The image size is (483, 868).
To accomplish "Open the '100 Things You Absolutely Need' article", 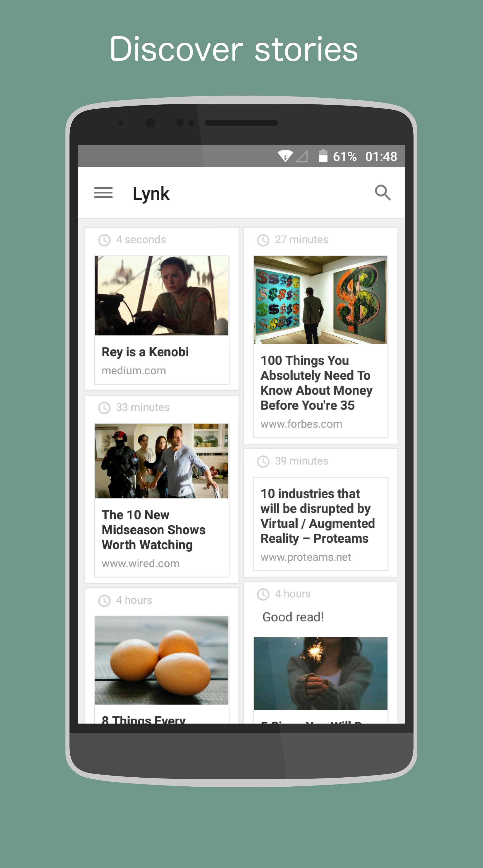I will 316,383.
